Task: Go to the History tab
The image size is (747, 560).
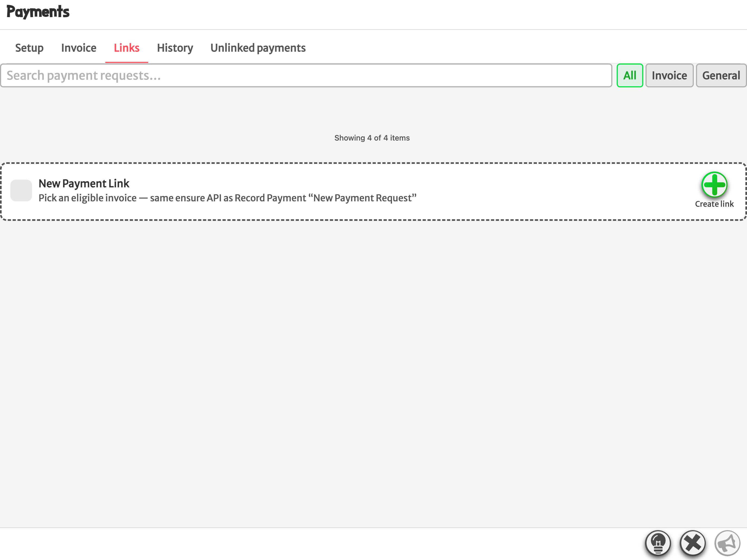Action: click(x=175, y=48)
